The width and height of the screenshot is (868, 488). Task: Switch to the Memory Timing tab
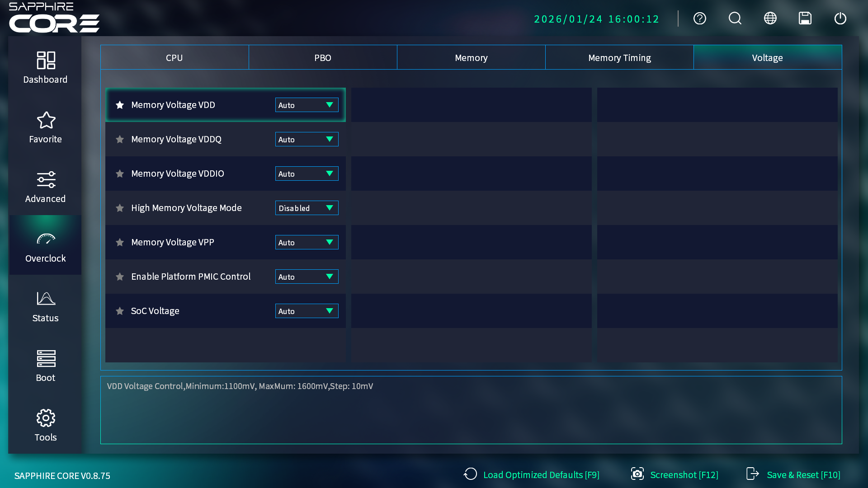(619, 58)
